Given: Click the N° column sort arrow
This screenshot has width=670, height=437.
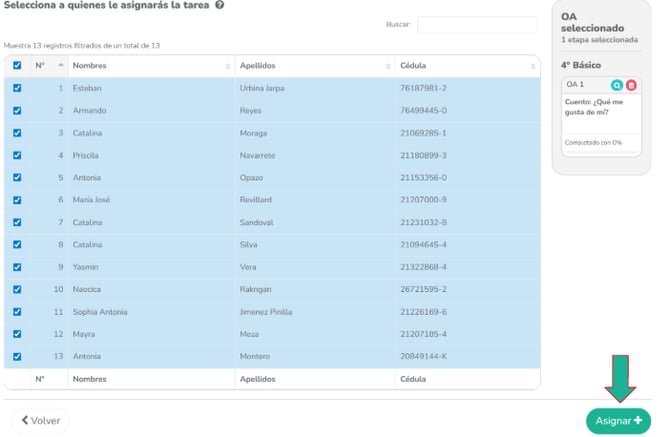Looking at the screenshot, I should 61,66.
